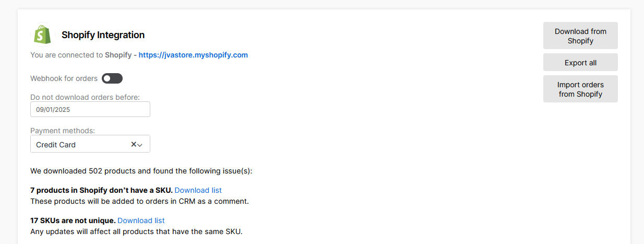Click the downloaded 502 products summary line
Screen dimensions: 644x244
pyautogui.click(x=141, y=171)
